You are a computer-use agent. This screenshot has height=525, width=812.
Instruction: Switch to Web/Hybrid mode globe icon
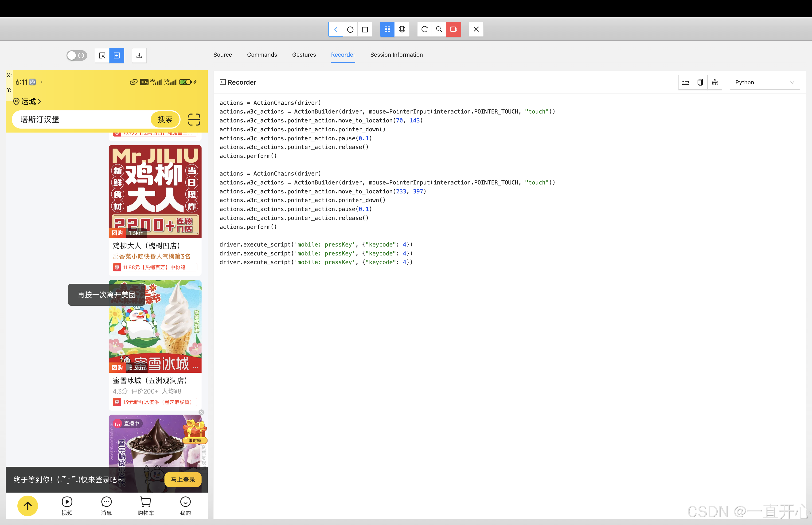[x=402, y=29]
